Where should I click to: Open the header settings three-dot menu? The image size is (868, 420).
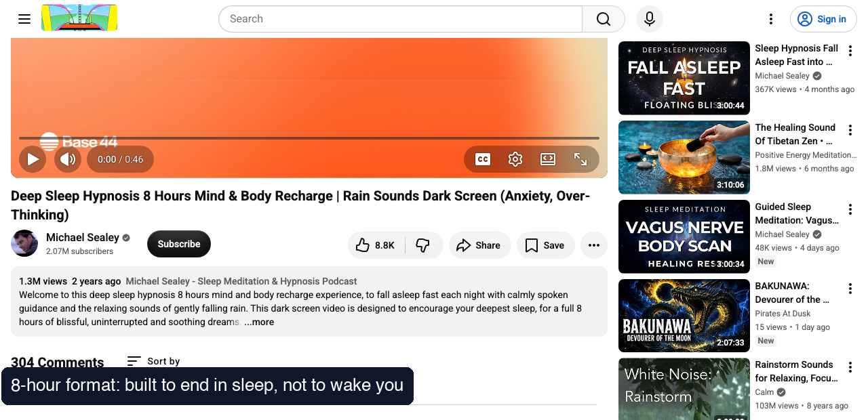(770, 19)
